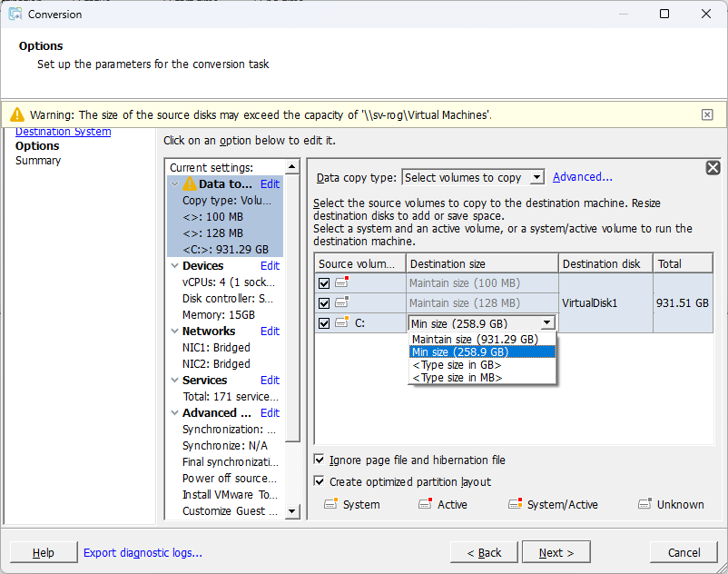Click the System legend icon
Image resolution: width=728 pixels, height=574 pixels.
[x=331, y=503]
